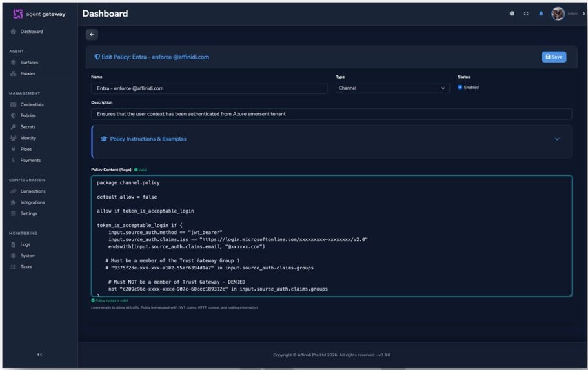
Task: Open notifications with the bell icon
Action: tap(541, 14)
